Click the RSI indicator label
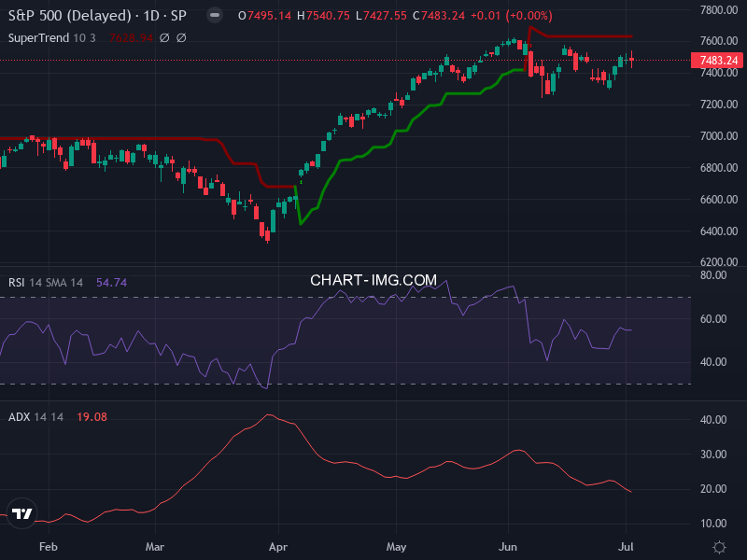The width and height of the screenshot is (747, 560). pyautogui.click(x=16, y=283)
